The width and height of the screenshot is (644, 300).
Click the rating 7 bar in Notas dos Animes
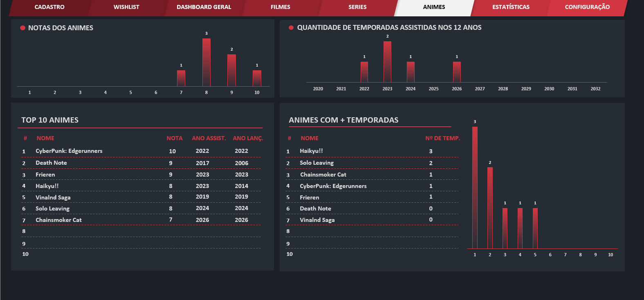pyautogui.click(x=181, y=78)
